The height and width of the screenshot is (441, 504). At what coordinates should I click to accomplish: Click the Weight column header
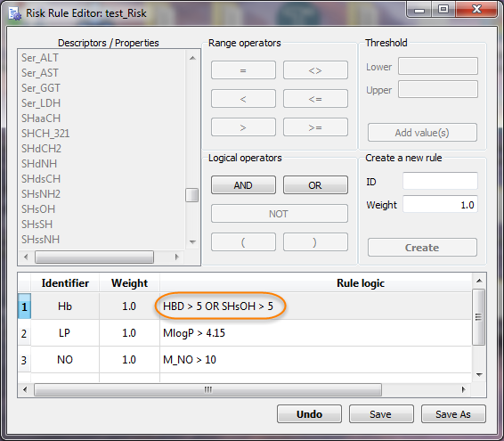129,283
